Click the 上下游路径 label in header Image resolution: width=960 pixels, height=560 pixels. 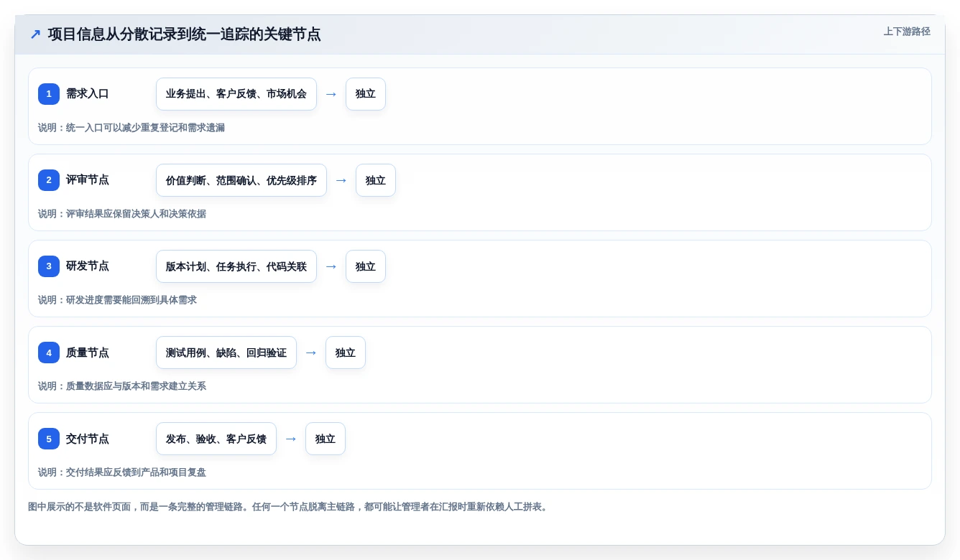907,32
